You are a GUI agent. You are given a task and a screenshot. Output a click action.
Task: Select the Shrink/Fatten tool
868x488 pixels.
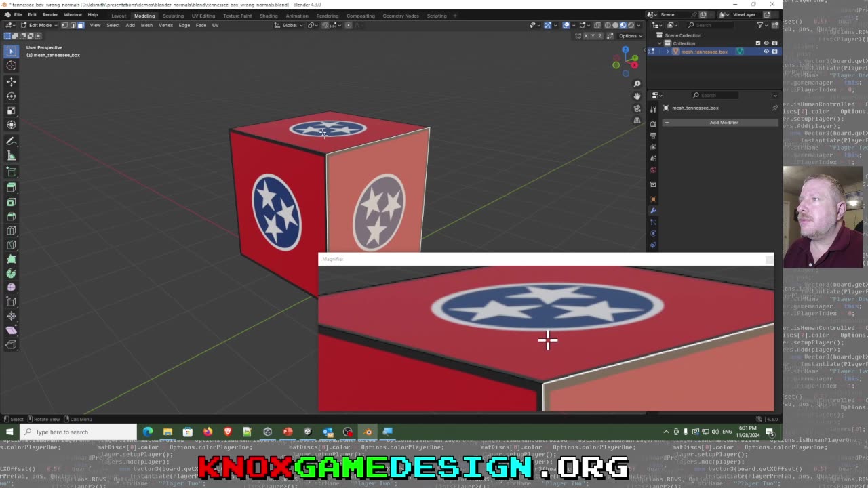click(12, 316)
